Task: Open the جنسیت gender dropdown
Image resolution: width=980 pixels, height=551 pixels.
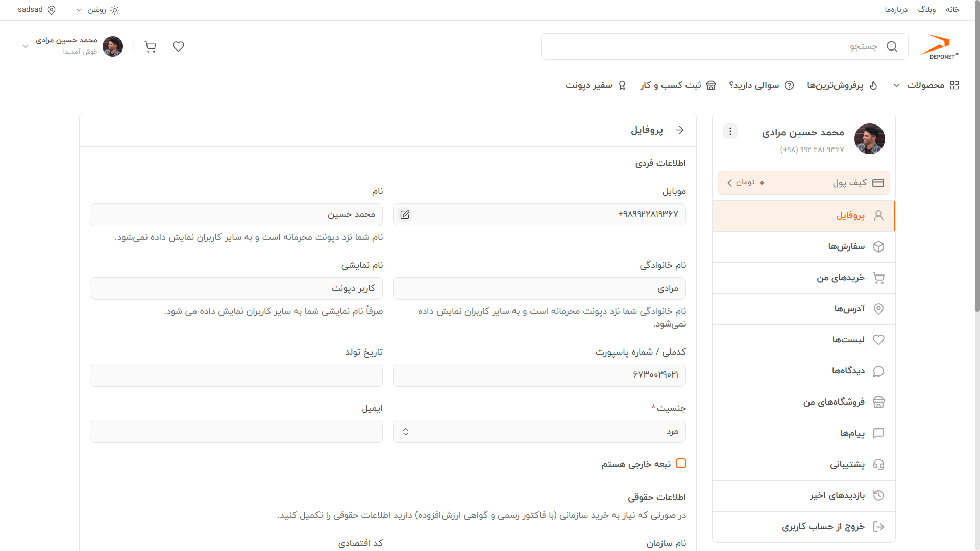Action: [540, 432]
